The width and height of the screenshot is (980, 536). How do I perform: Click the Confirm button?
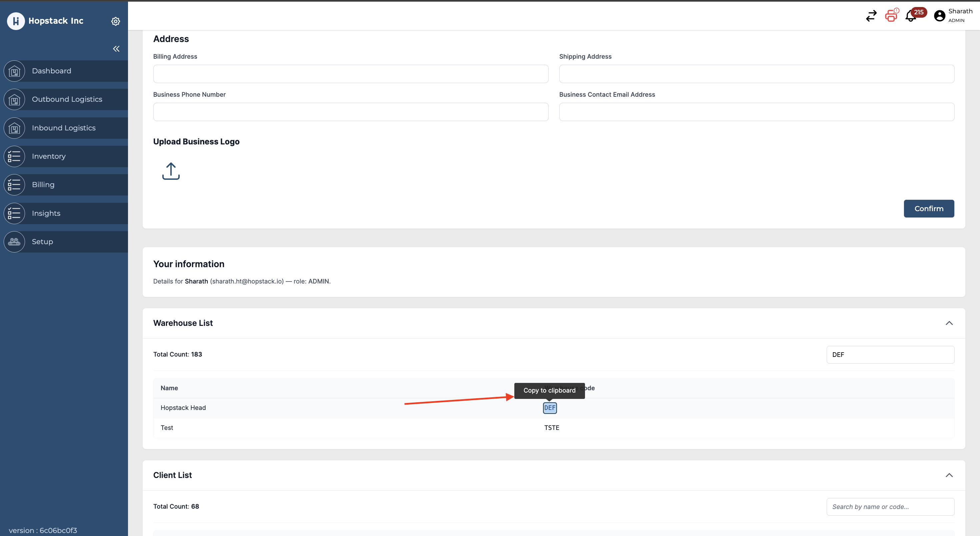point(929,208)
